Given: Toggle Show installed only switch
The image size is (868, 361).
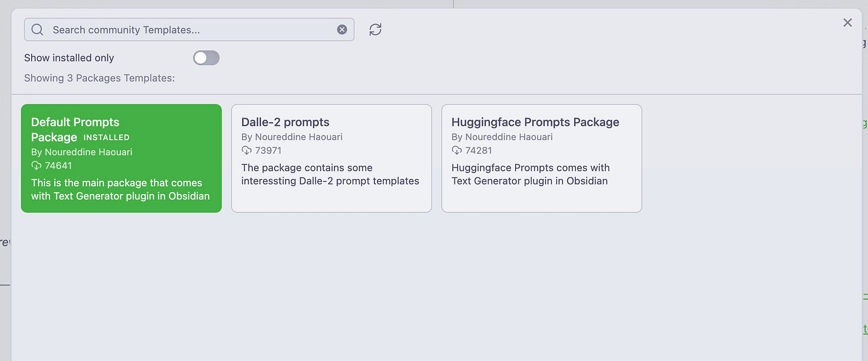Looking at the screenshot, I should click(x=206, y=58).
